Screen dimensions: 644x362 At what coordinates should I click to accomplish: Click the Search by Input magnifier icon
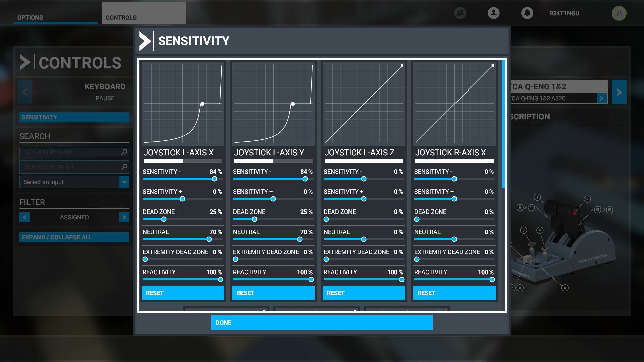[x=124, y=167]
